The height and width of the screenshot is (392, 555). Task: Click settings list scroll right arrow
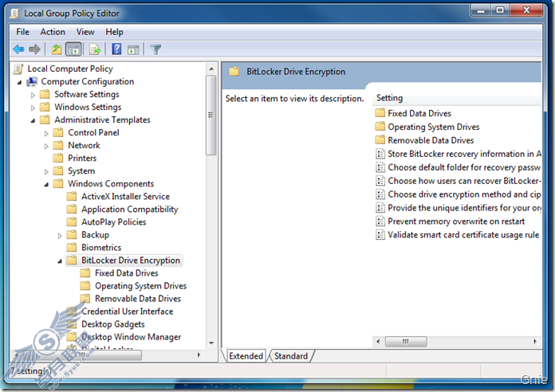(535, 342)
